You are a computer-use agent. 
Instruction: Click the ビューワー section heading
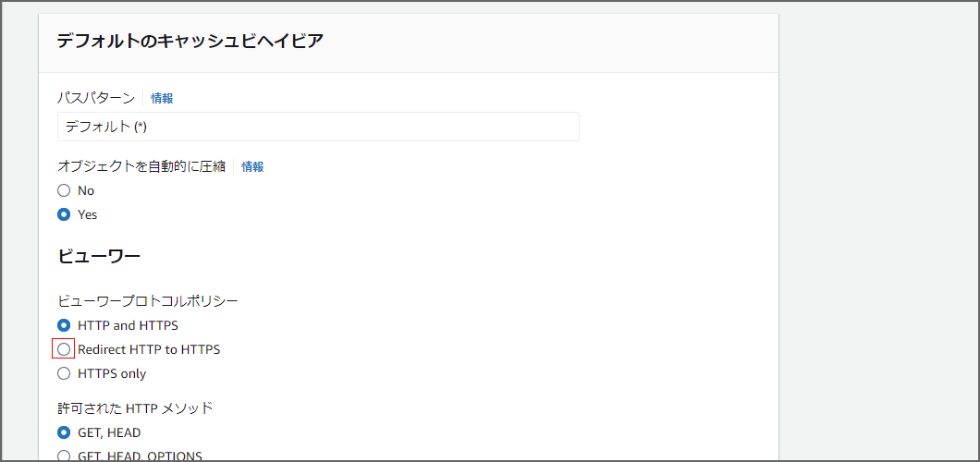coord(99,257)
